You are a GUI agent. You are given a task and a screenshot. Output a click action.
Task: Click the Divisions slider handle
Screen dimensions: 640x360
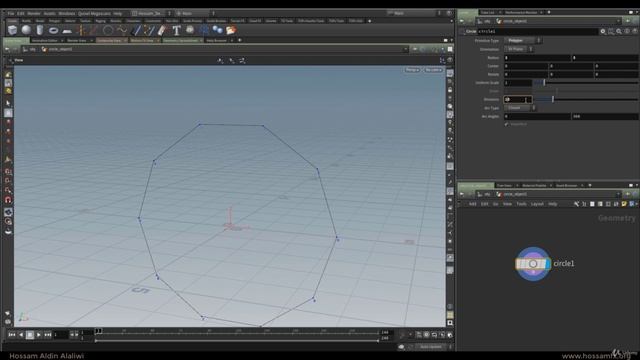coord(553,99)
